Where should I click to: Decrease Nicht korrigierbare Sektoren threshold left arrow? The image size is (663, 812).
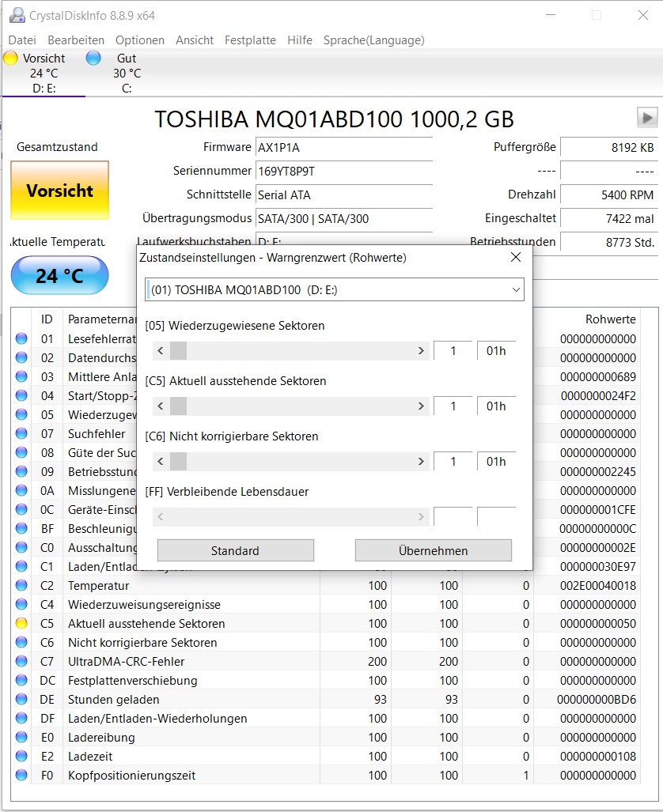click(x=160, y=462)
